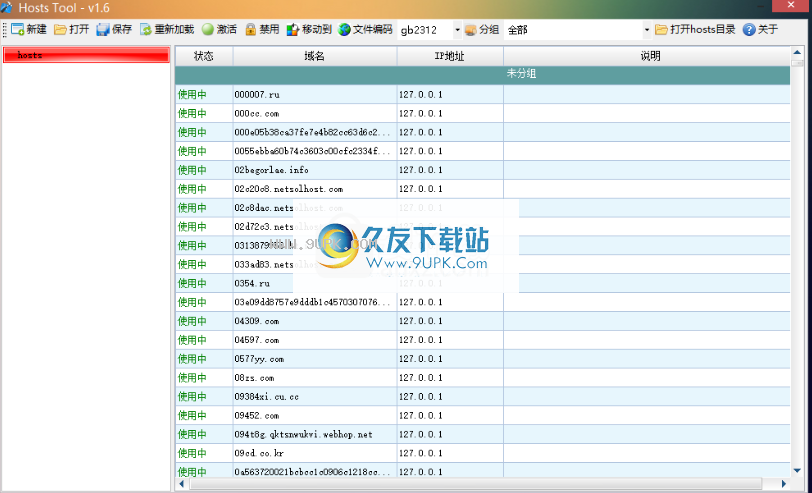The image size is (812, 493).
Task: Open the 关于 (About) help icon
Action: [x=749, y=30]
